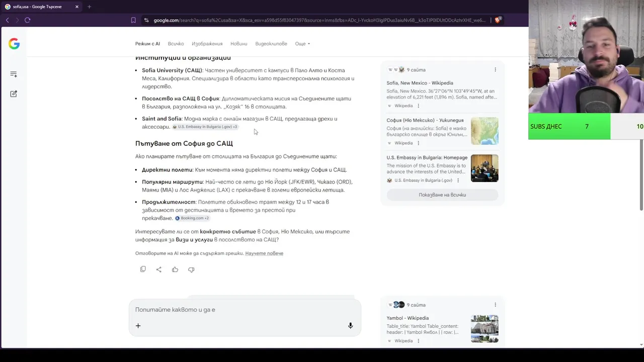Give thumbs up to the AI answer
The height and width of the screenshot is (362, 644).
click(175, 269)
